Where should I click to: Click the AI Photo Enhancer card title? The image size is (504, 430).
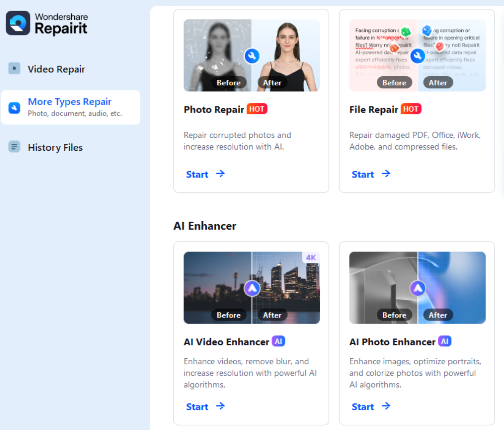[392, 342]
